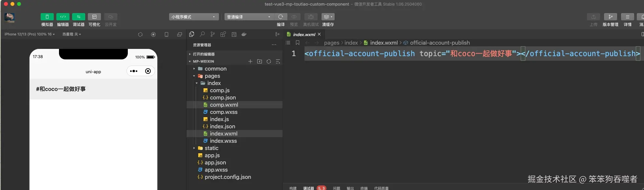Screen dimensions: 644x190
Task: Open index.js file
Action: (234, 119)
